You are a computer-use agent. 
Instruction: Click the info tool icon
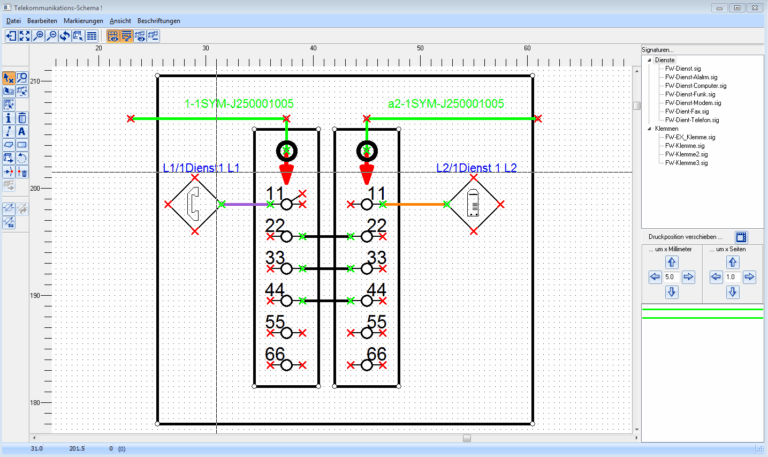pos(9,118)
